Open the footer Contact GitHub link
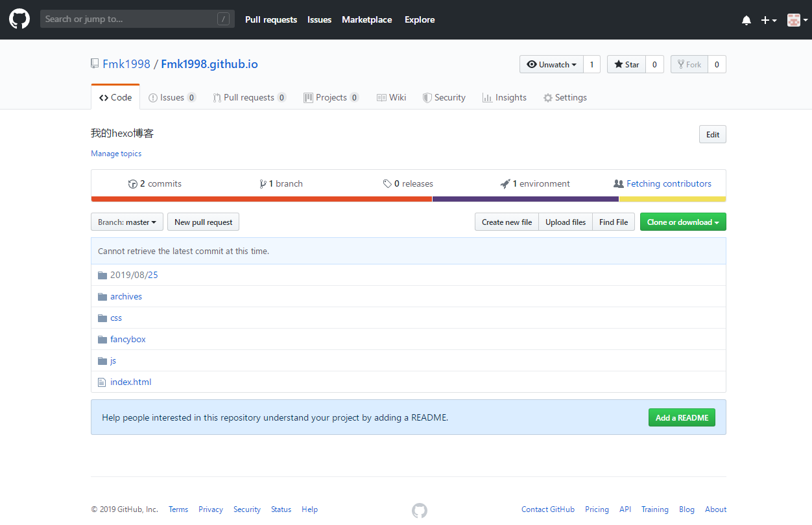This screenshot has height=525, width=812. click(x=548, y=509)
